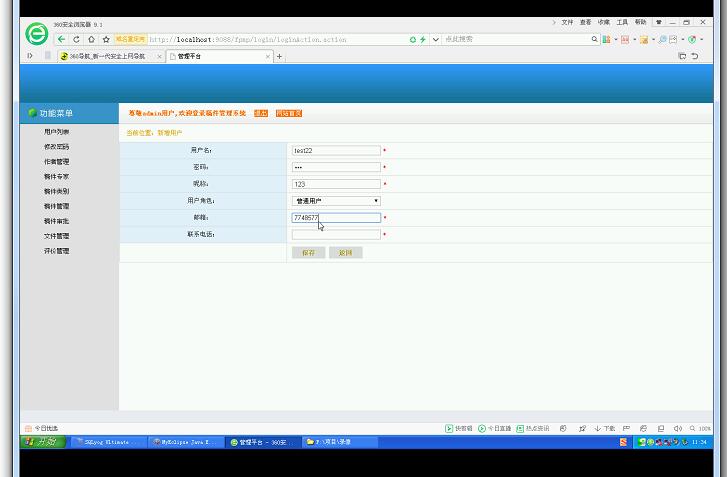Bookmark the page with the star icon
Screen dimensions: 727x477
pyautogui.click(x=106, y=39)
